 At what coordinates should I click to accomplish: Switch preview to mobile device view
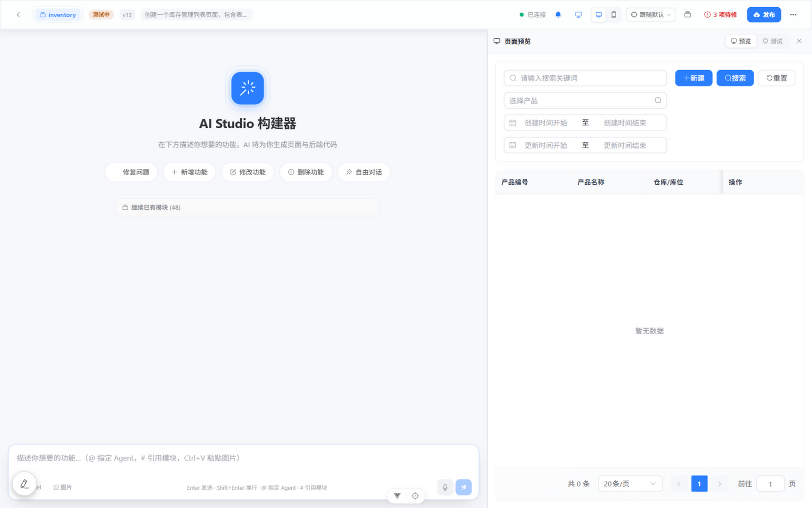[x=614, y=15]
